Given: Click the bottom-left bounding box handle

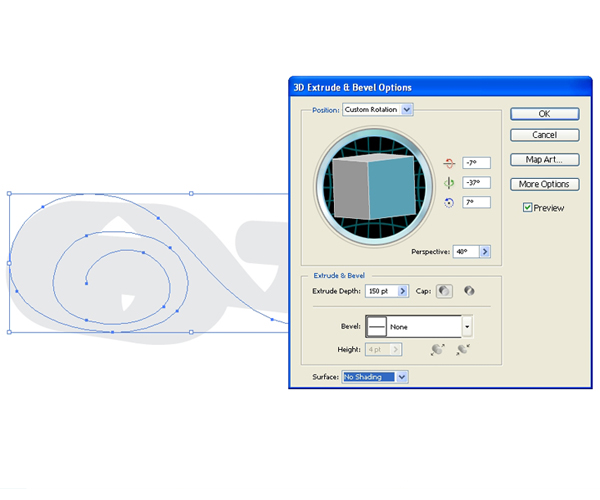Looking at the screenshot, I should pyautogui.click(x=9, y=332).
